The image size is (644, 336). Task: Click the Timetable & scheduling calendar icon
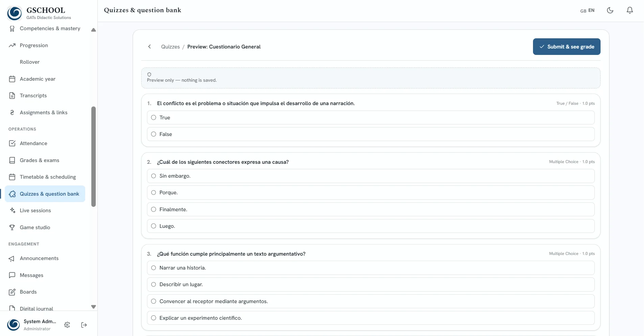(x=12, y=177)
